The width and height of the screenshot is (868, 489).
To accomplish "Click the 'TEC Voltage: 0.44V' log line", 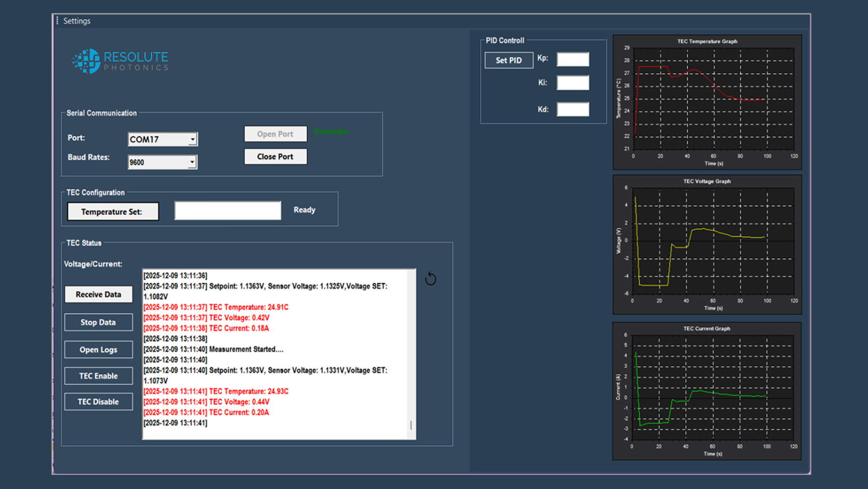I will point(207,402).
